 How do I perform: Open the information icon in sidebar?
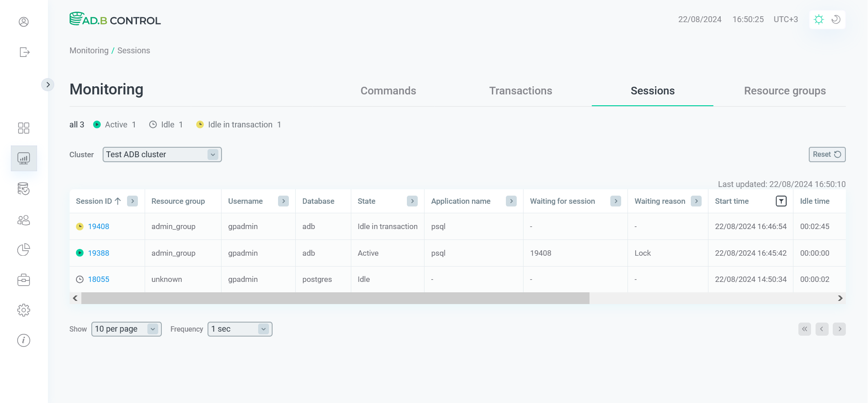24,340
